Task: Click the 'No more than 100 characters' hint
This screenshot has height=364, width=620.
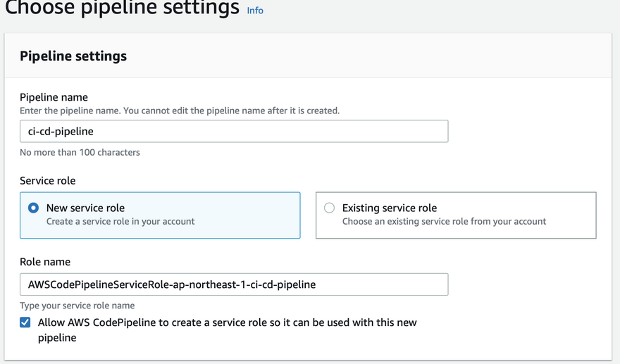Action: pos(80,152)
